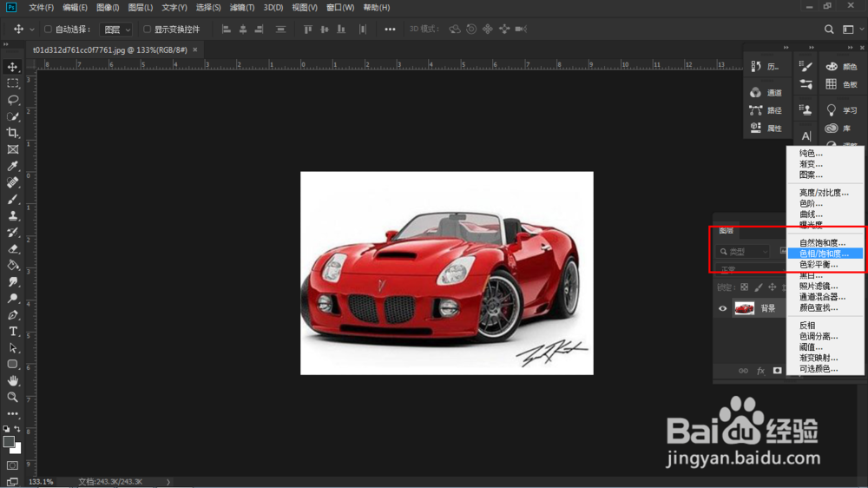Click the fx layer style icon
The width and height of the screenshot is (868, 488).
coord(760,371)
